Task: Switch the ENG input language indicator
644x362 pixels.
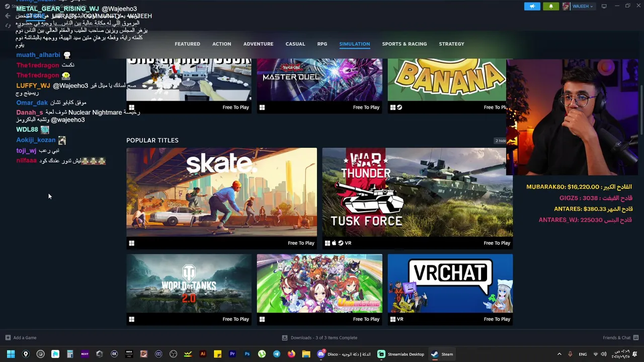Action: [583, 354]
